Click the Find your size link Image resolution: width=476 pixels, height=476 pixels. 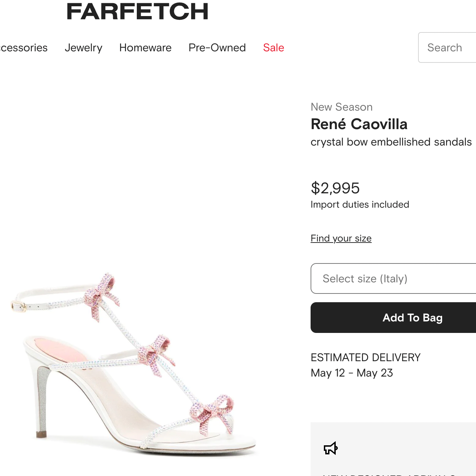point(341,238)
